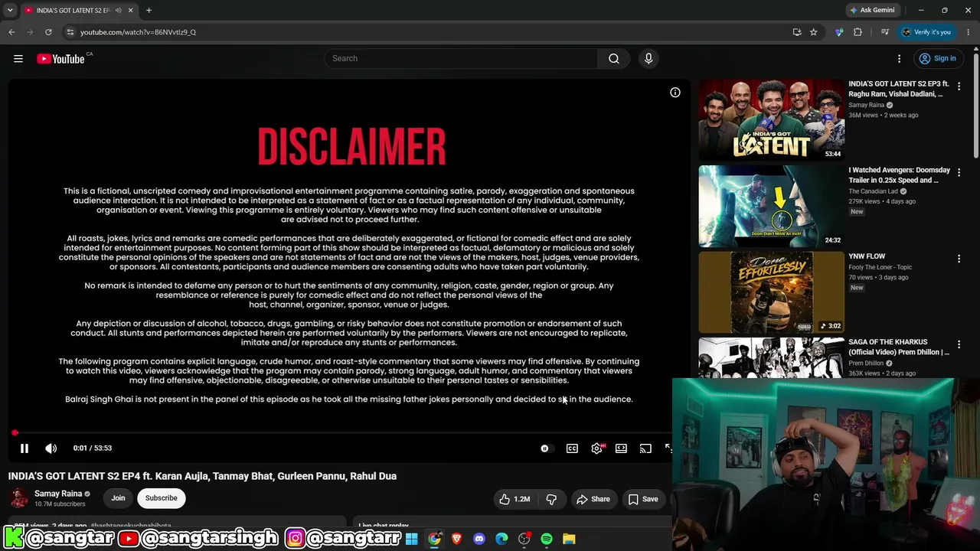Switch to theater mode
980x551 pixels.
(621, 448)
